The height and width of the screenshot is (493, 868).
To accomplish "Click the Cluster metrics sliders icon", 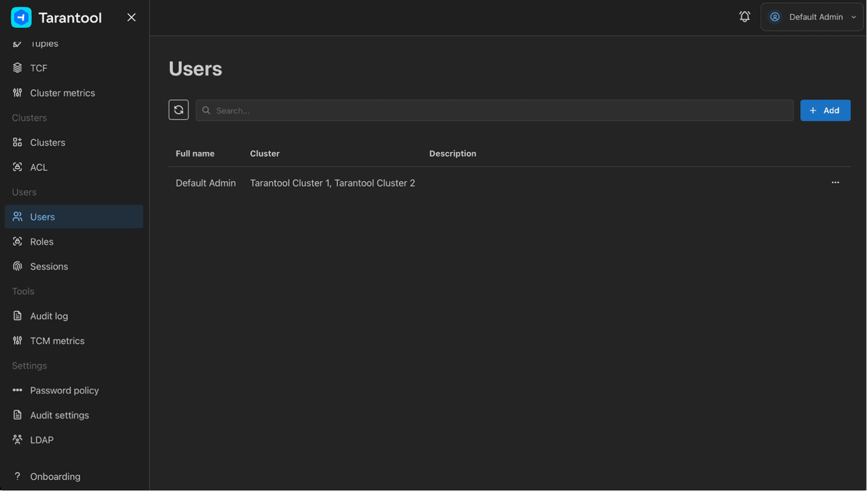I will pos(17,93).
